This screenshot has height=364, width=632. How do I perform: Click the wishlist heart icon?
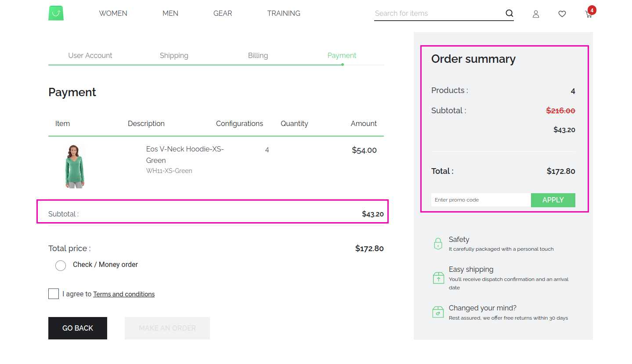562,14
